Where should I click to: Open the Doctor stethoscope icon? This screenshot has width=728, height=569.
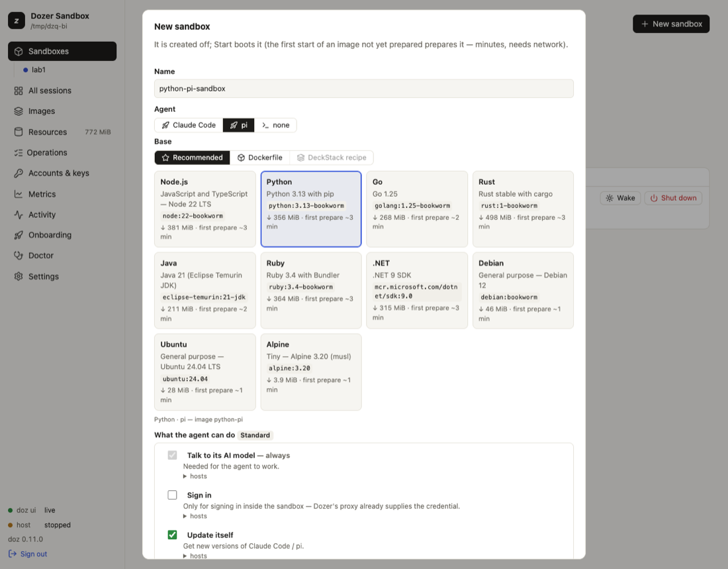pos(19,255)
